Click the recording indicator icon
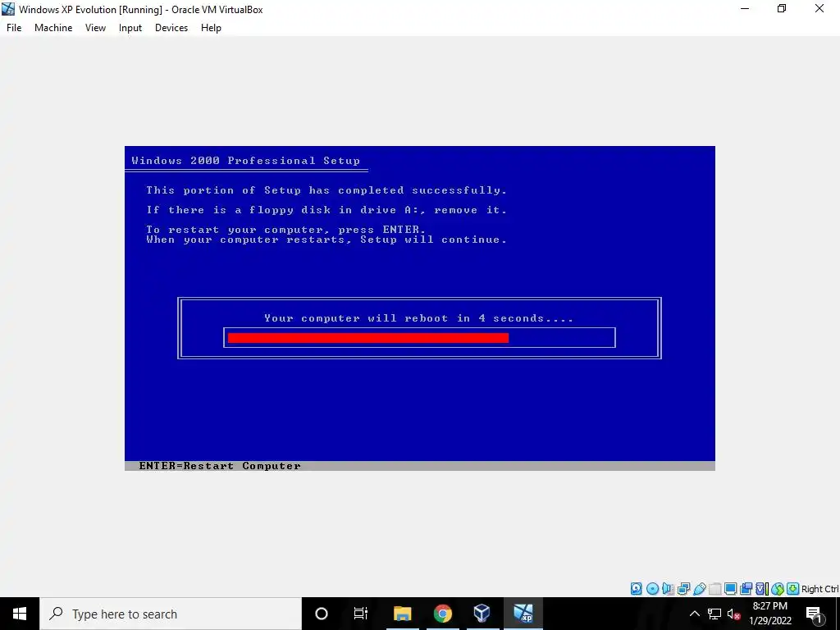 tap(746, 589)
